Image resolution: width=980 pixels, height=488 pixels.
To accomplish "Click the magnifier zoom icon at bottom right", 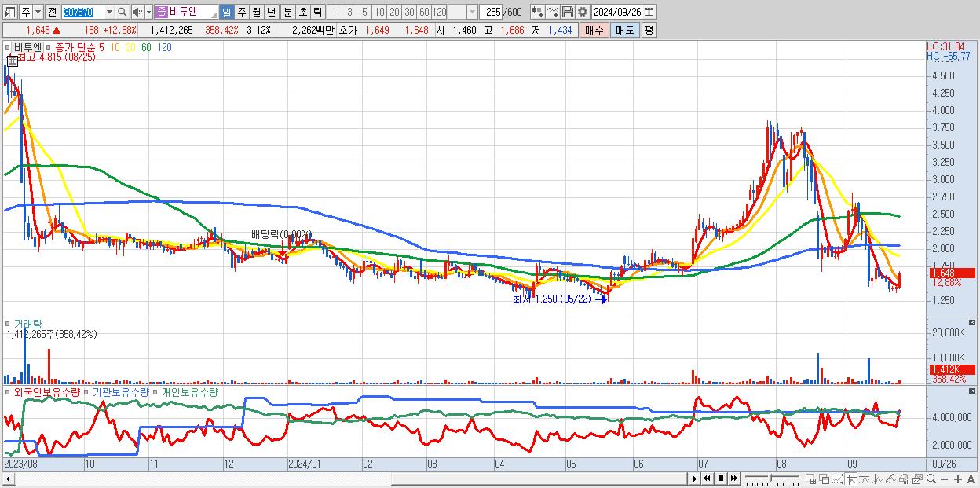I will (931, 479).
